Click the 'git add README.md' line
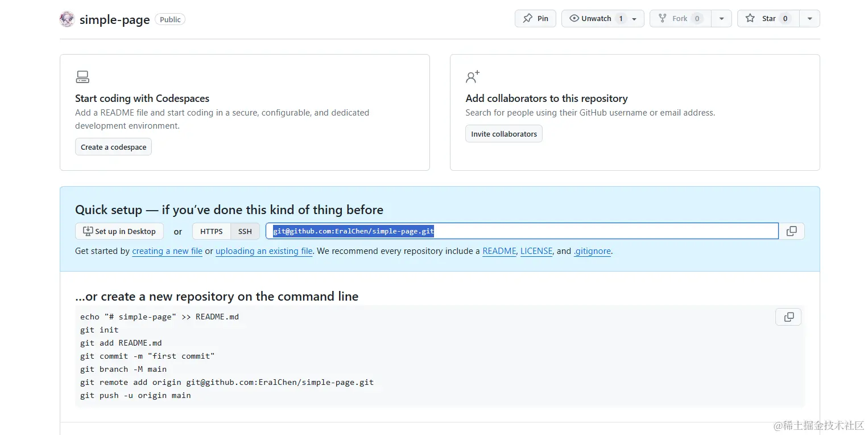 [x=121, y=343]
